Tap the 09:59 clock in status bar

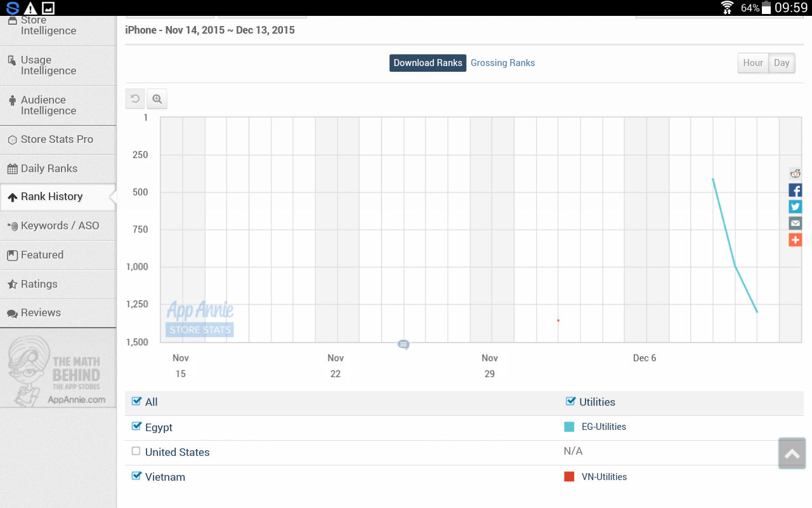[791, 8]
